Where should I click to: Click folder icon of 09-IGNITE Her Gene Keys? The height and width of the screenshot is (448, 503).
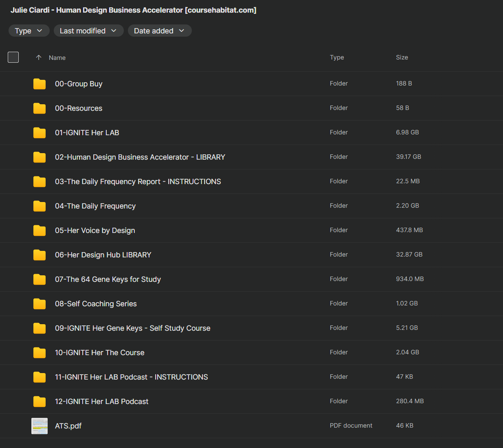pos(40,328)
